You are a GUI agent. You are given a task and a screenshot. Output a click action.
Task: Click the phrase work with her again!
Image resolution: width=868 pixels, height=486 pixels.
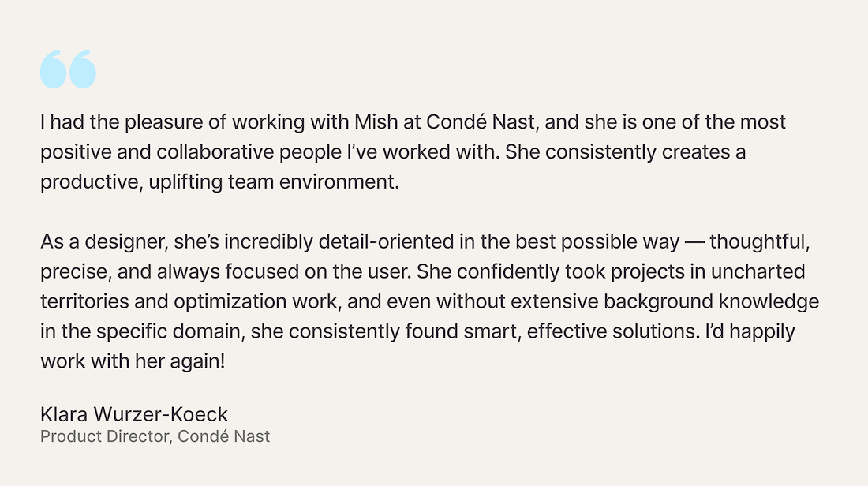133,361
